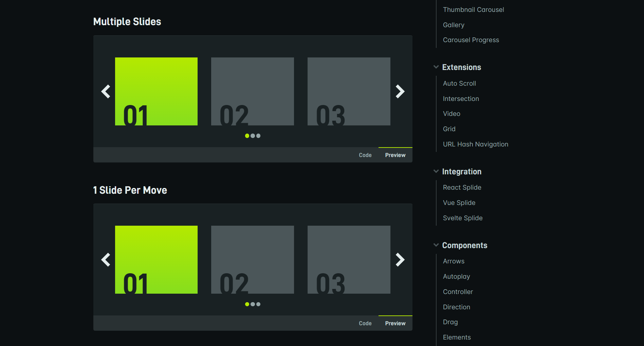This screenshot has width=644, height=346.
Task: Jump to the second pagination dot of Multiple Slides
Action: [253, 136]
